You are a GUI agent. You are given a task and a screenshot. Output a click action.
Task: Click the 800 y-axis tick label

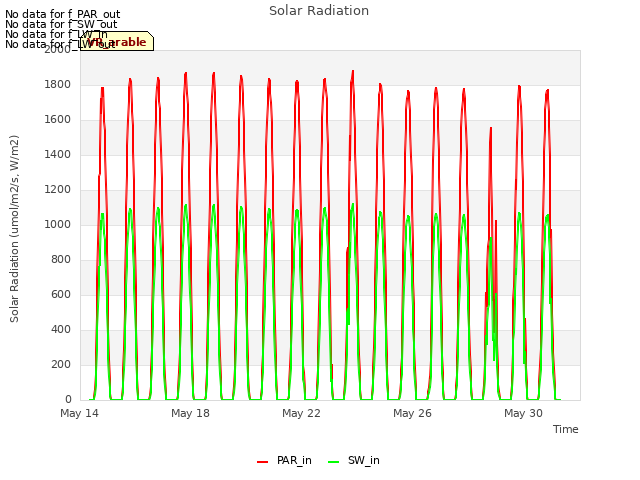61,260
